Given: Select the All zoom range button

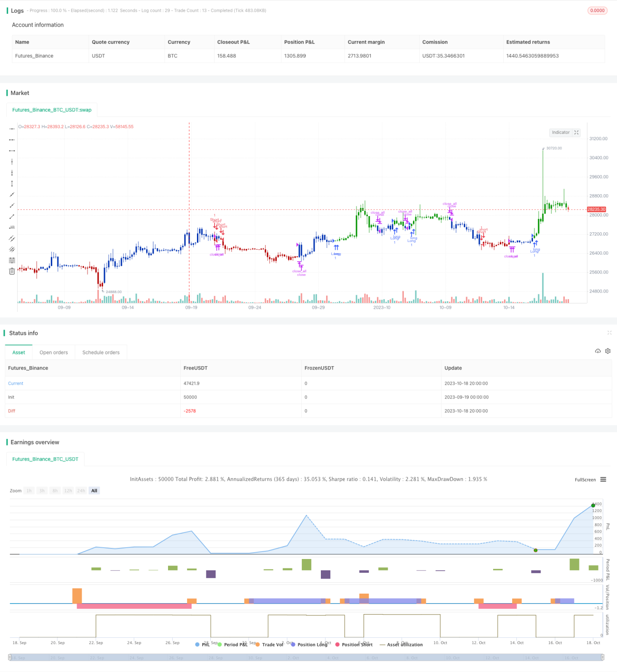Looking at the screenshot, I should point(94,491).
